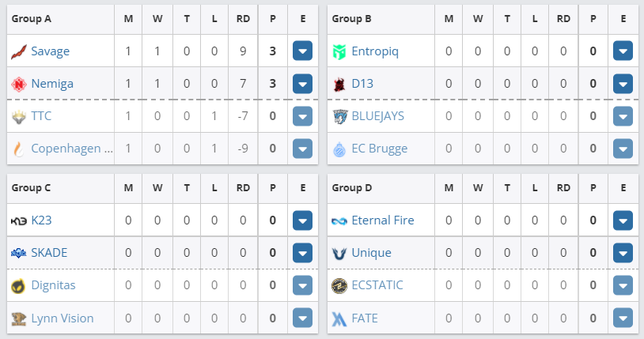Viewport: 644px width, 339px height.
Task: Expand the Savage row details arrow
Action: pyautogui.click(x=303, y=51)
